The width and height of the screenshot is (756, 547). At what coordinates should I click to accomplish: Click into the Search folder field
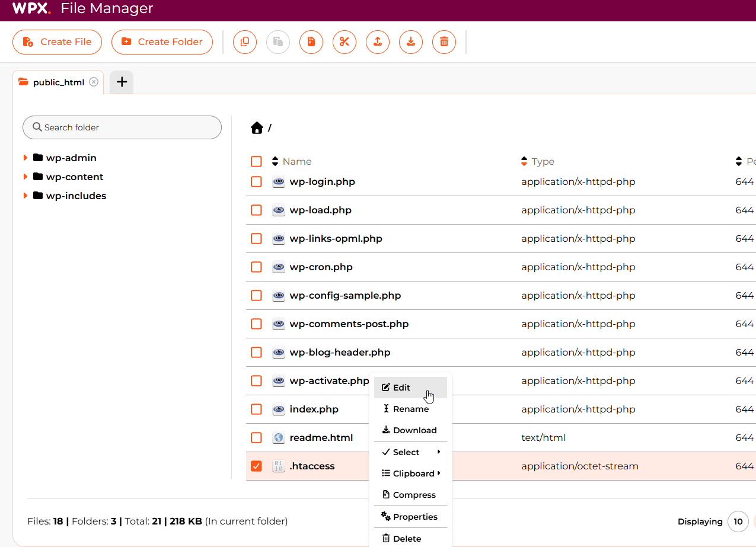tap(122, 127)
